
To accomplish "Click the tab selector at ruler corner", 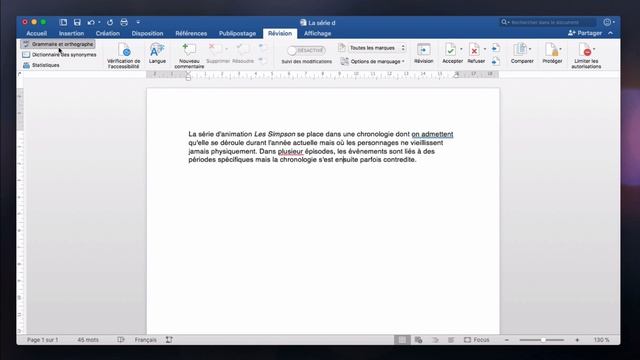I will point(20,74).
